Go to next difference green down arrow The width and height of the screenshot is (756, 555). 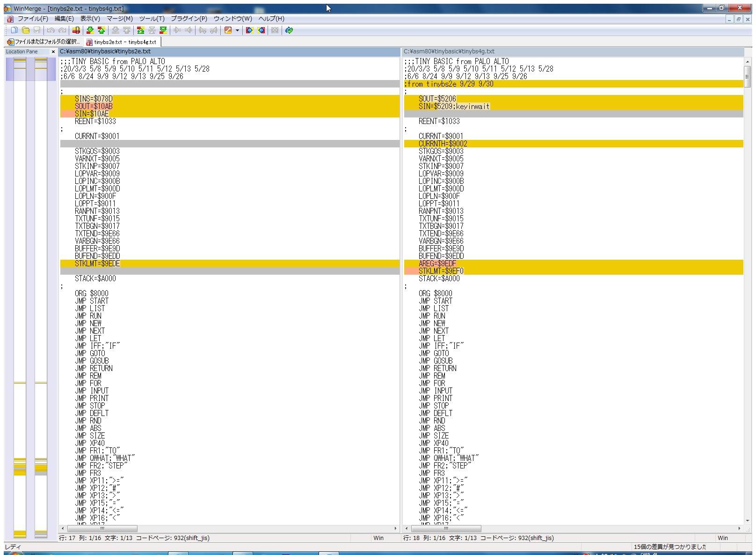tap(90, 30)
